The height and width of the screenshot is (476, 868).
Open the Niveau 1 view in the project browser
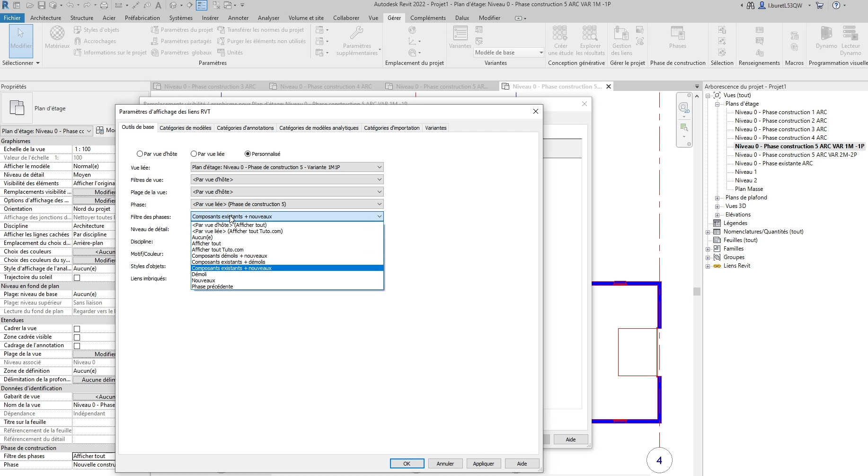tap(745, 172)
